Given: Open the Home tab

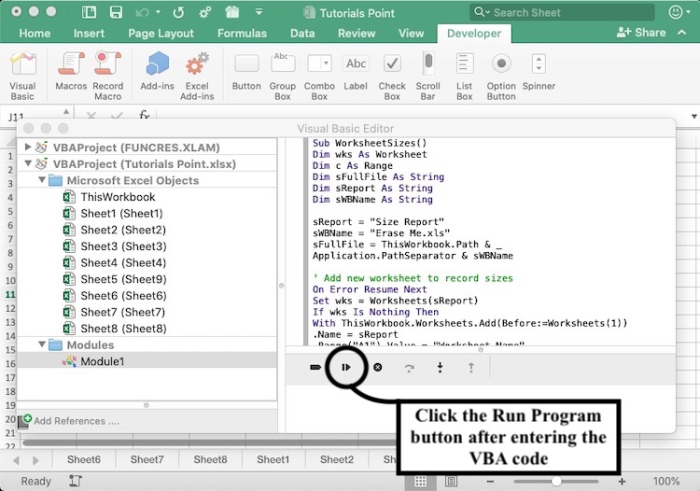Looking at the screenshot, I should click(x=35, y=33).
